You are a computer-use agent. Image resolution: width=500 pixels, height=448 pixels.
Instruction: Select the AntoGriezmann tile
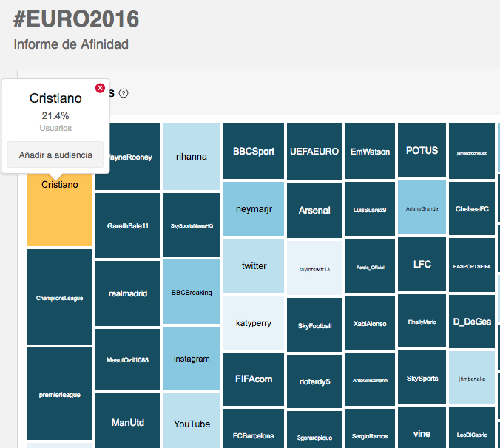click(370, 379)
